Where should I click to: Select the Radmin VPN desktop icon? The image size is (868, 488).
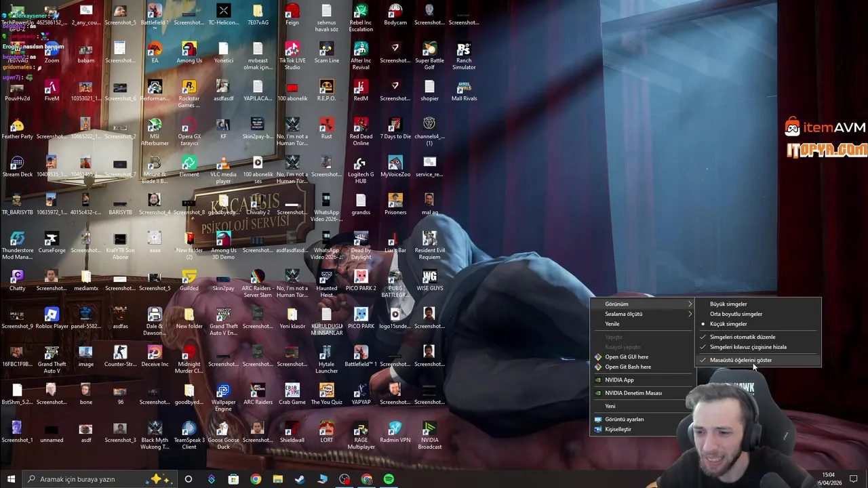395,432
